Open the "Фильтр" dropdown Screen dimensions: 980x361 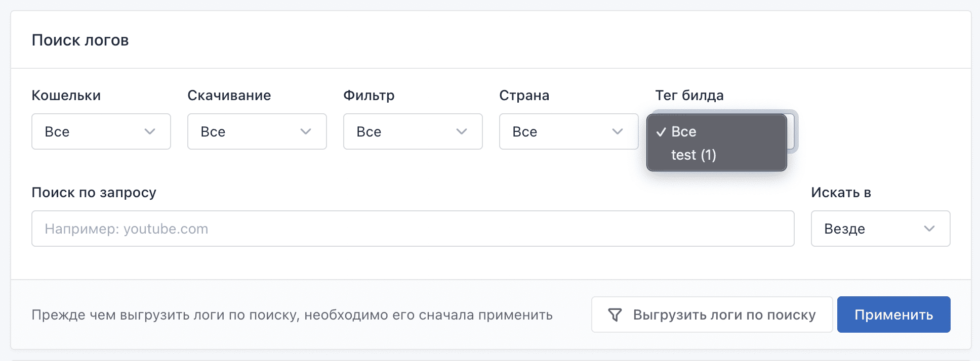click(x=413, y=132)
